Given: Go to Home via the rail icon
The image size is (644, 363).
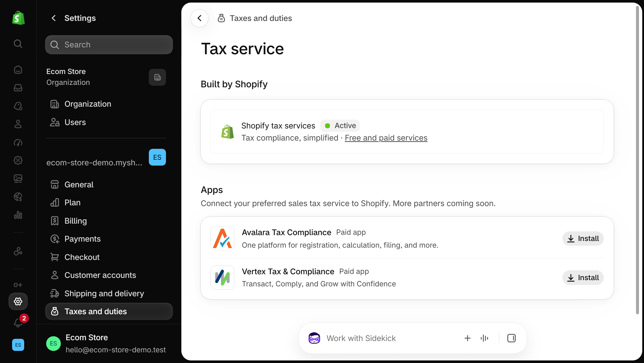Looking at the screenshot, I should click(x=18, y=70).
